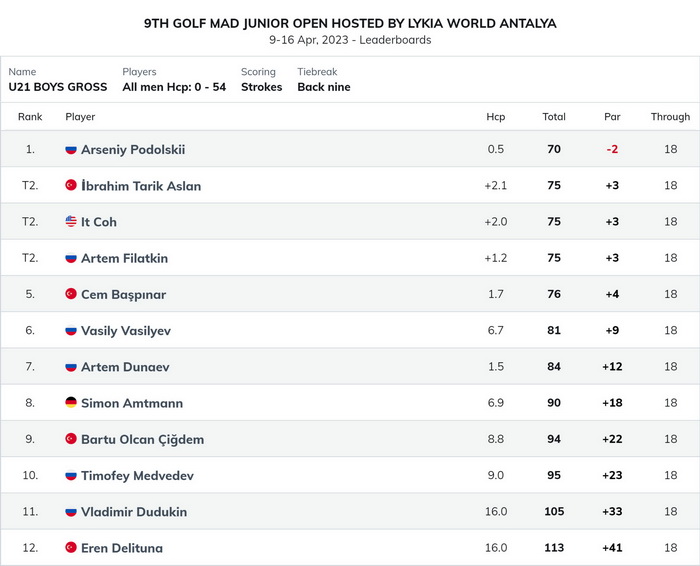Click the Par column header
The width and height of the screenshot is (700, 566).
612,117
